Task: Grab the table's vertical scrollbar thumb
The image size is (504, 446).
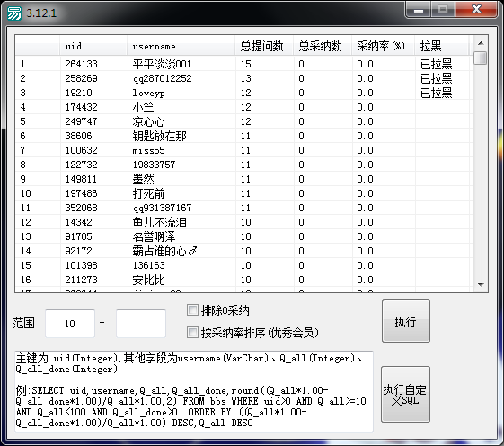Action: (x=481, y=58)
